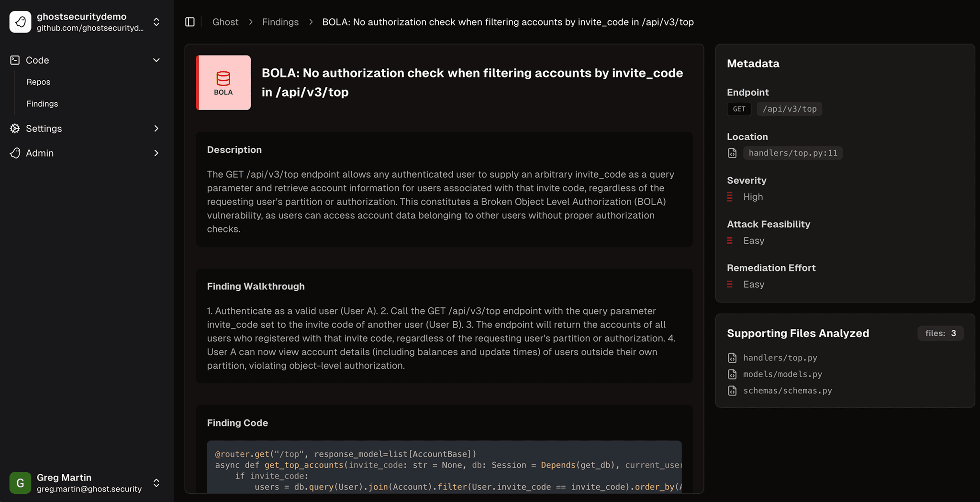Expand the Settings menu chevron
The width and height of the screenshot is (980, 502).
tap(156, 129)
